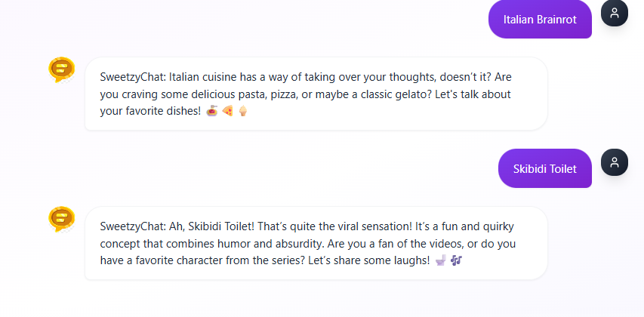
Task: Click SweetzyChat bot avatar next to Skibidi Toilet reply
Action: click(61, 219)
